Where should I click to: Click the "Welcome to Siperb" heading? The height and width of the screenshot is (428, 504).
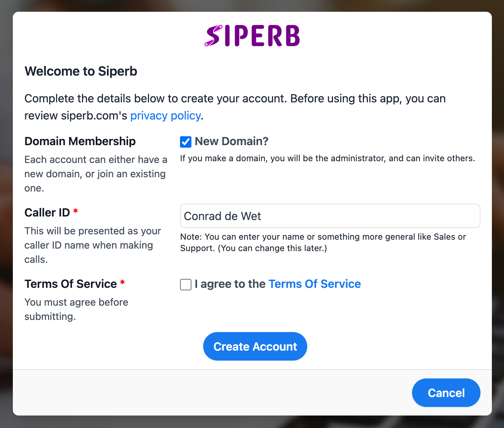81,71
